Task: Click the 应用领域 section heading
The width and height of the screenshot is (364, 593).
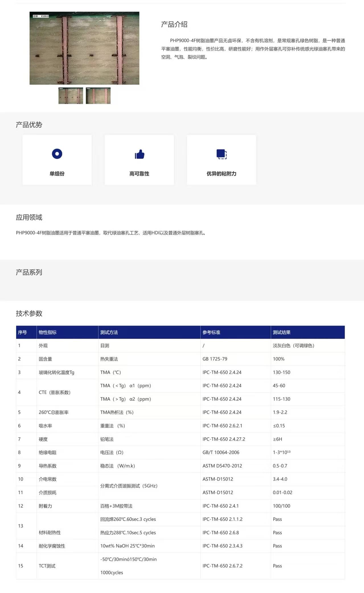Action: pyautogui.click(x=29, y=217)
